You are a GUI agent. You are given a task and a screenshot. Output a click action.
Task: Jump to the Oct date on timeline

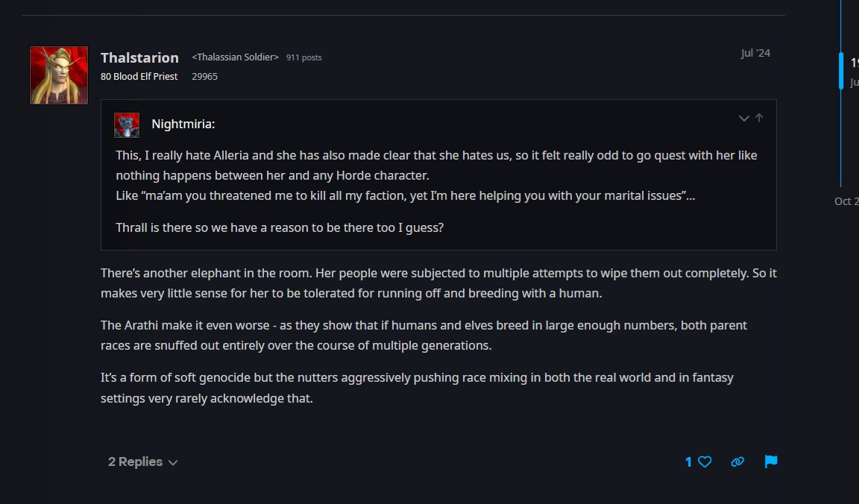tap(845, 201)
